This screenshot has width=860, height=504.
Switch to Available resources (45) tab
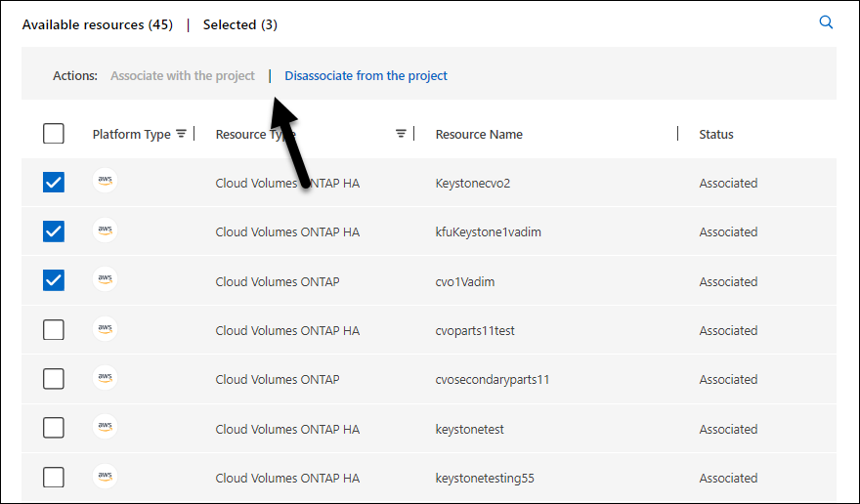tap(97, 24)
